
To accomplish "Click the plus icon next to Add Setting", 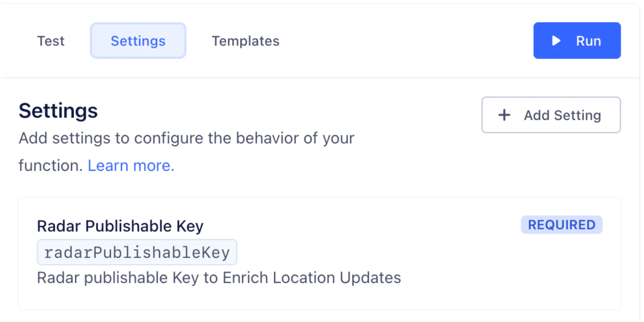I will [504, 115].
